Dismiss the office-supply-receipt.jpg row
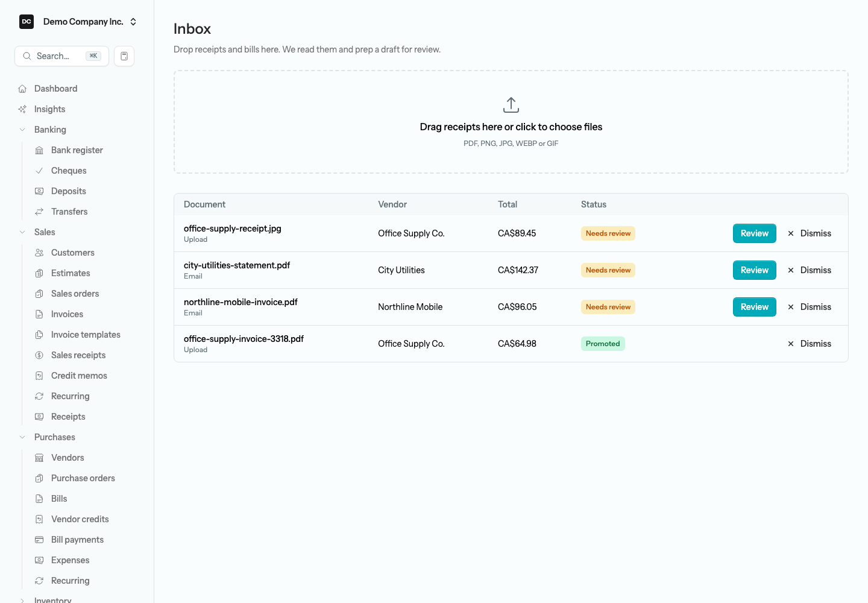 click(810, 233)
